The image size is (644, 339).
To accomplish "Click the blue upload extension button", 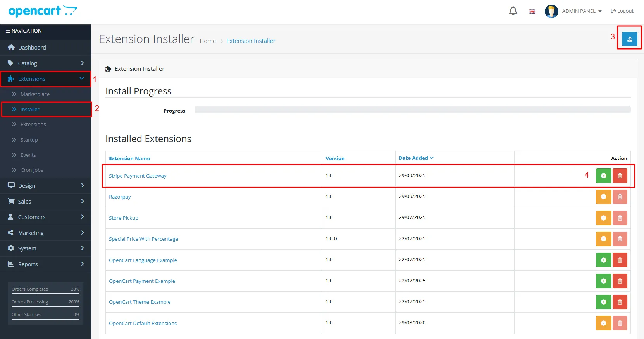I will pyautogui.click(x=629, y=39).
